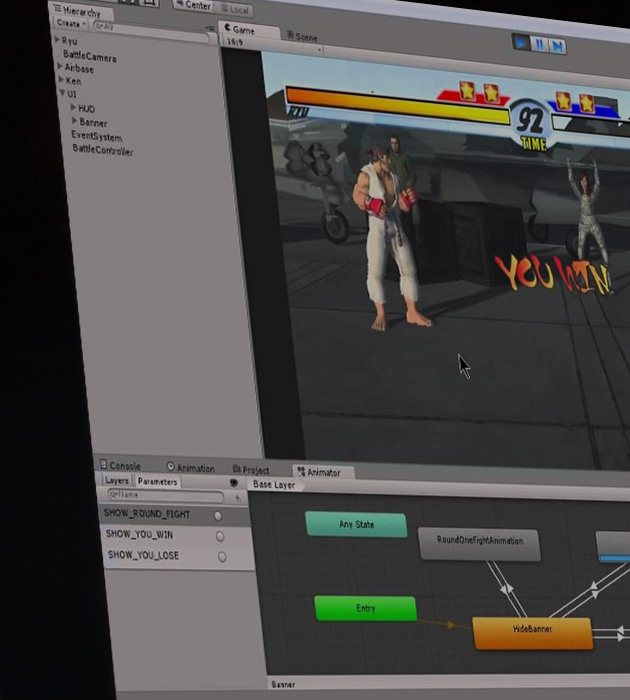Open the Create dropdown in Hierarchy
This screenshot has height=700, width=630.
click(x=71, y=23)
